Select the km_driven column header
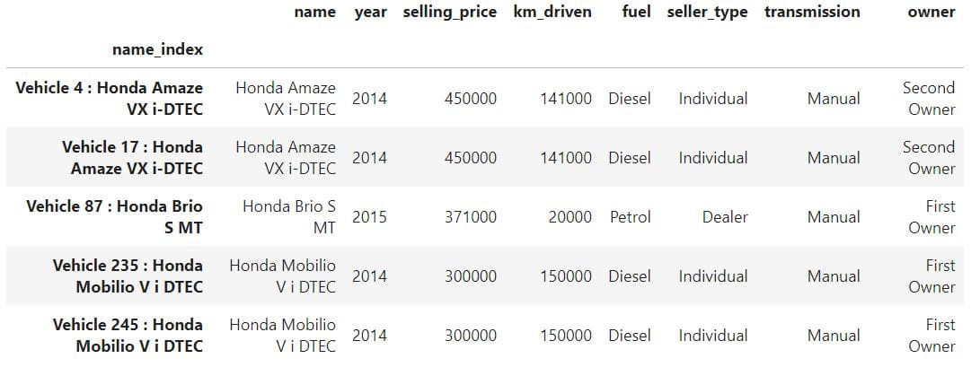Image resolution: width=980 pixels, height=376 pixels. [552, 13]
